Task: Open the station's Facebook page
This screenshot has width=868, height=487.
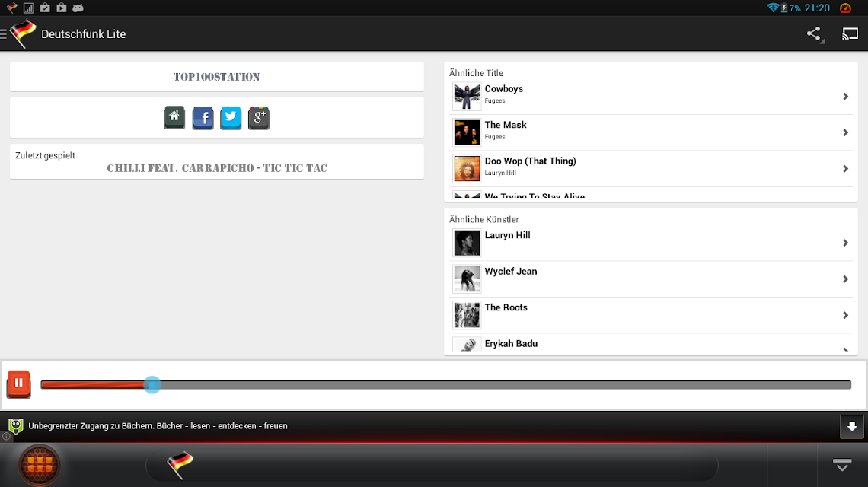Action: (x=203, y=118)
